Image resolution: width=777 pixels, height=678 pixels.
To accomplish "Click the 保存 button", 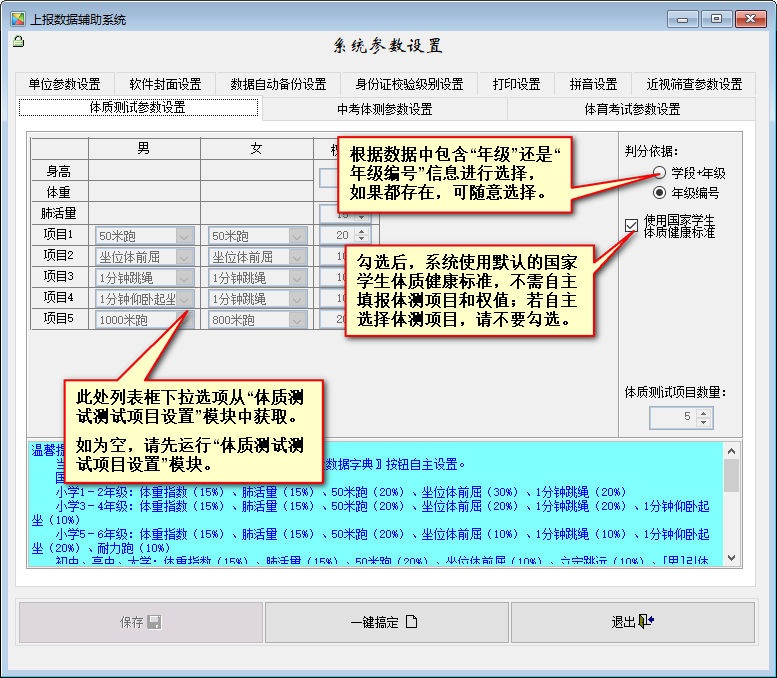I will click(x=141, y=622).
